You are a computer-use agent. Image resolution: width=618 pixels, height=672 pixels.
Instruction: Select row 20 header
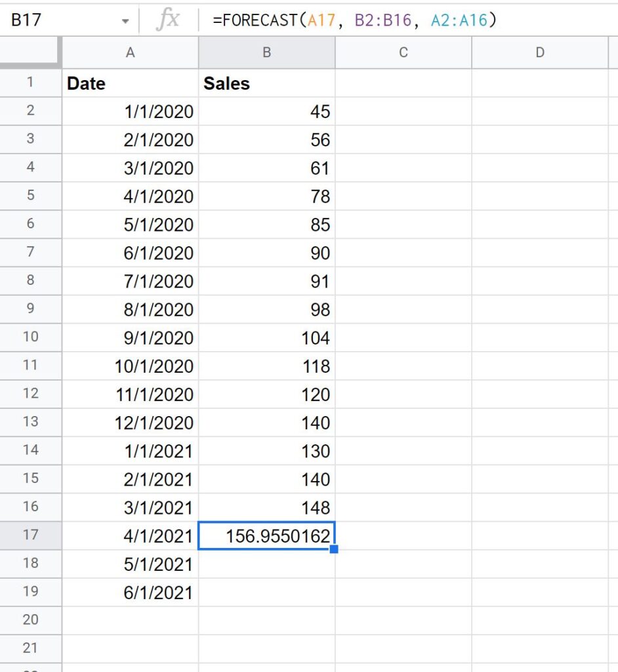30,619
